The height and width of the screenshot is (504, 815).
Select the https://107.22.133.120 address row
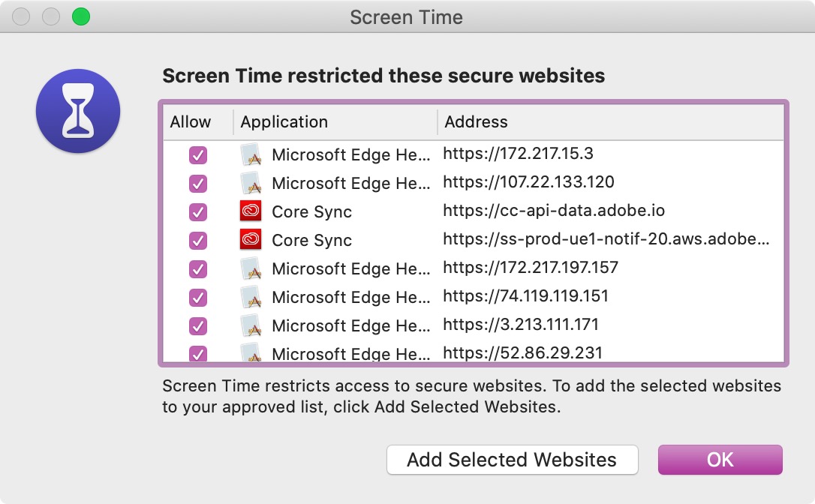point(528,182)
